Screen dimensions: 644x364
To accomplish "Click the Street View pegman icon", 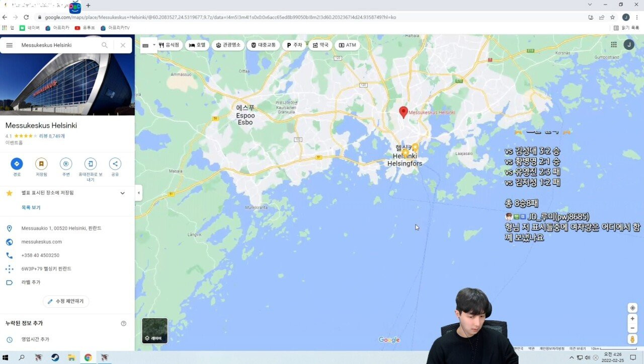I will coord(633,339).
